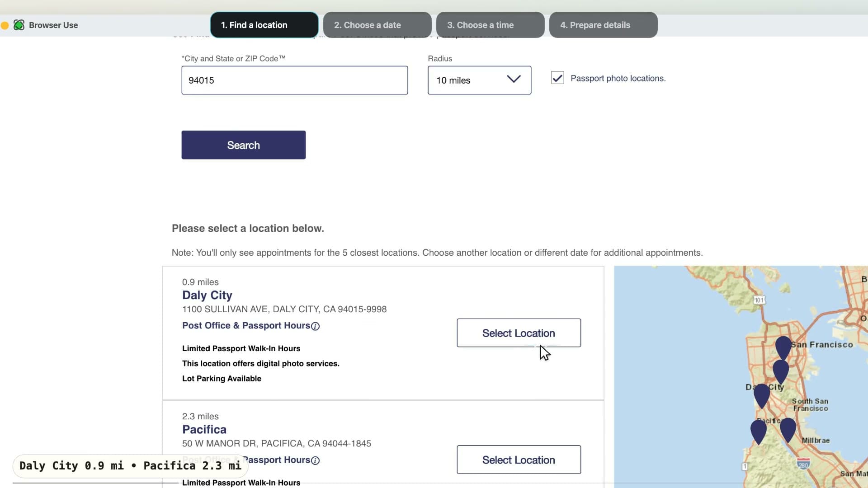Focus the City and State or ZIP Code field
Screen dimensions: 868x488
point(295,80)
